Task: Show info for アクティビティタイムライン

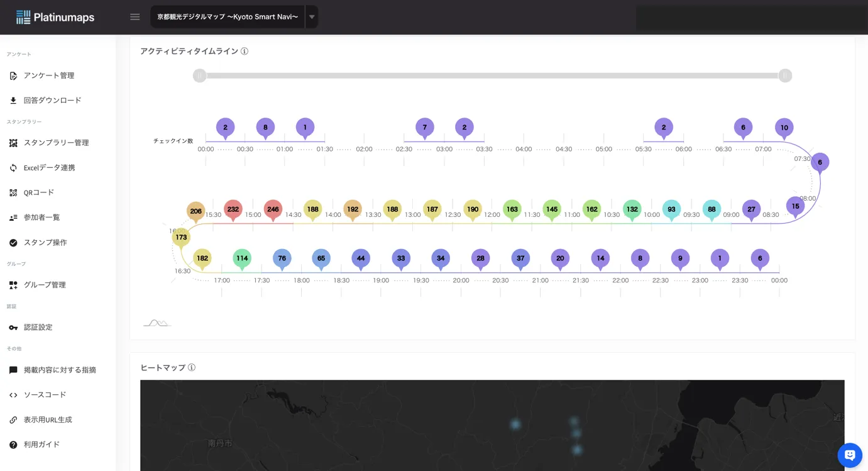Action: 244,52
